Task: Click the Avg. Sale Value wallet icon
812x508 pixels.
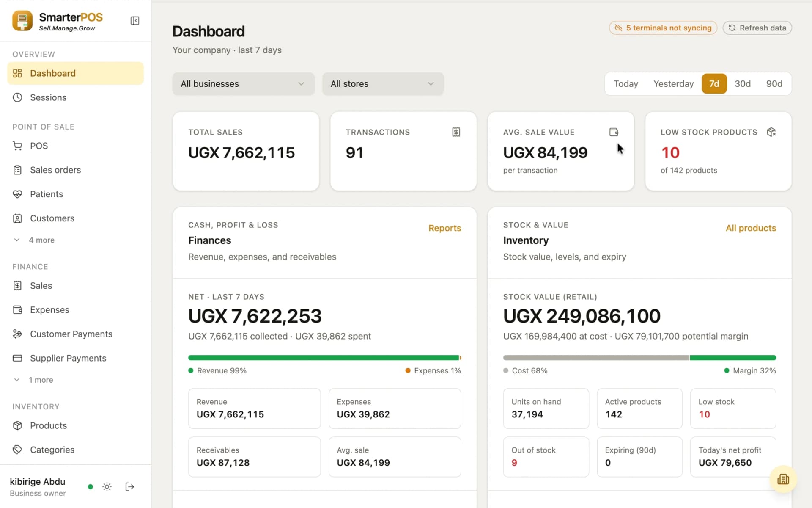Action: 614,132
